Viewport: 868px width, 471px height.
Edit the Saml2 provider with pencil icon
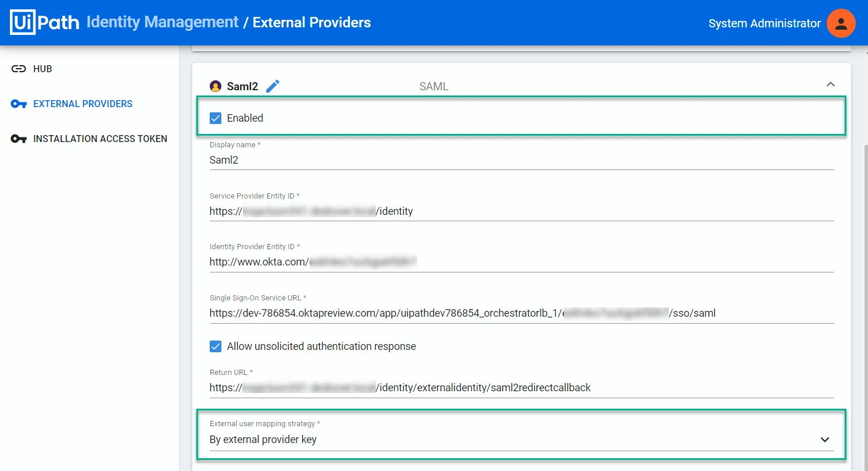(x=273, y=86)
